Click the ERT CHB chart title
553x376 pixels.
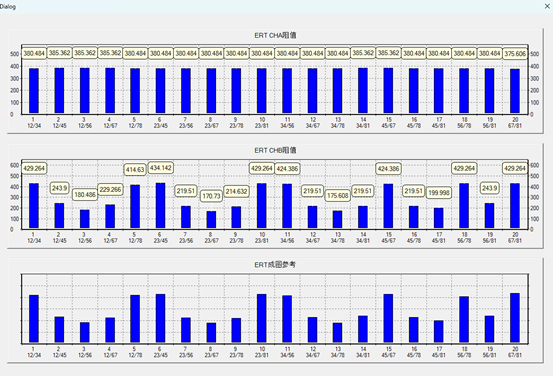point(275,150)
